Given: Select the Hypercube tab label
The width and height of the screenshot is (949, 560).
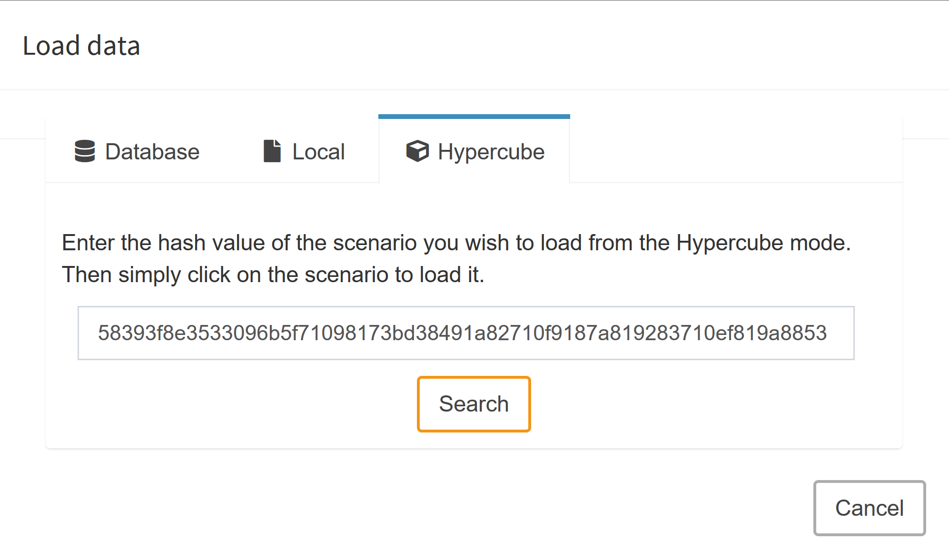Looking at the screenshot, I should (x=491, y=152).
